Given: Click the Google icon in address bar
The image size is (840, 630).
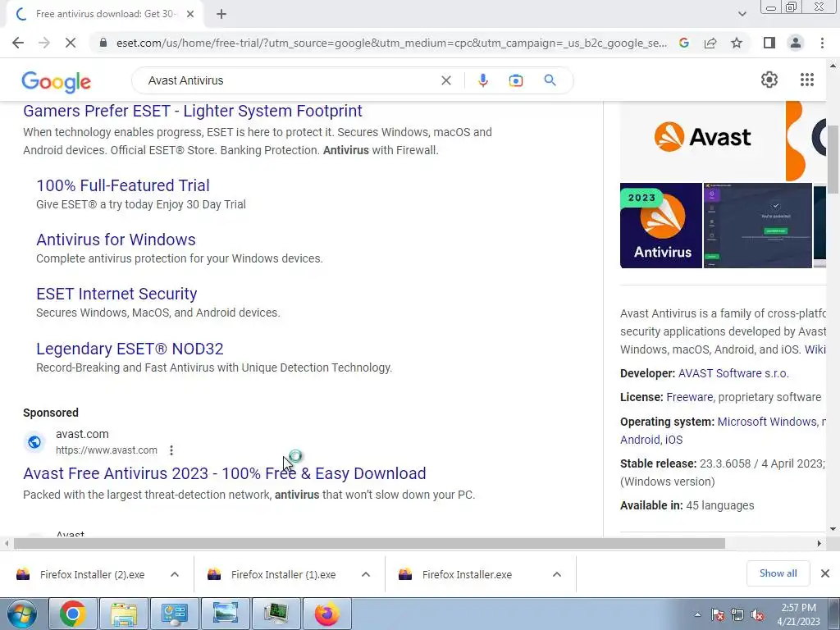Looking at the screenshot, I should click(x=684, y=43).
